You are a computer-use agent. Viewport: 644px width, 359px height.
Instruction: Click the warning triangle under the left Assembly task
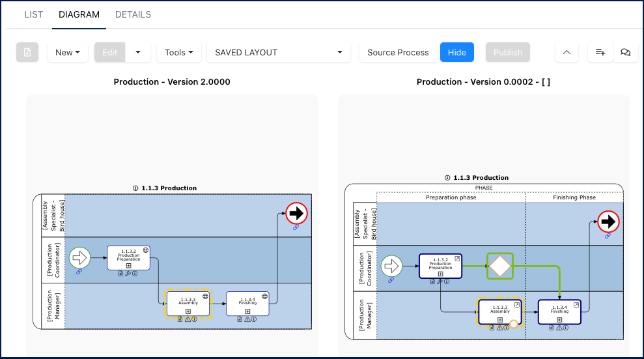pyautogui.click(x=187, y=319)
